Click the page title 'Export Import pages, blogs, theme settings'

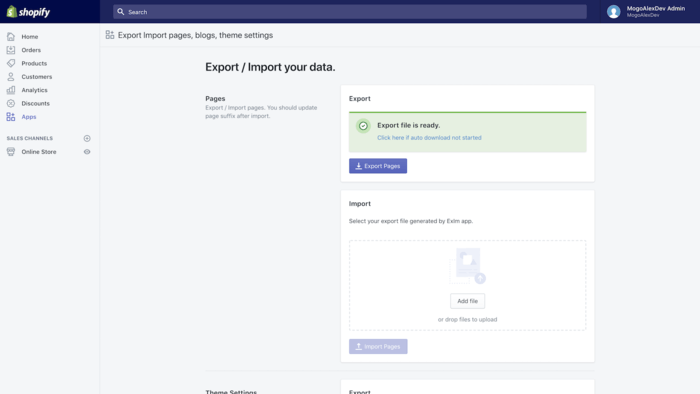click(x=196, y=35)
